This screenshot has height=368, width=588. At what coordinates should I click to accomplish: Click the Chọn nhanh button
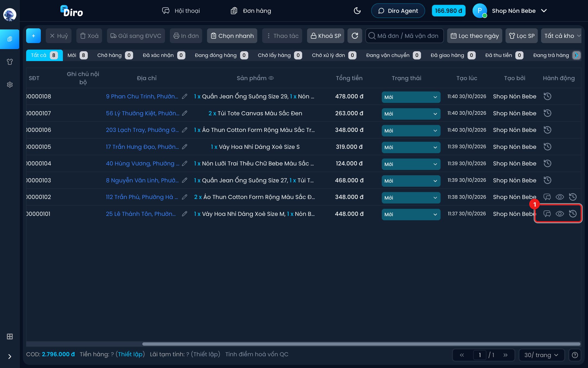point(232,36)
